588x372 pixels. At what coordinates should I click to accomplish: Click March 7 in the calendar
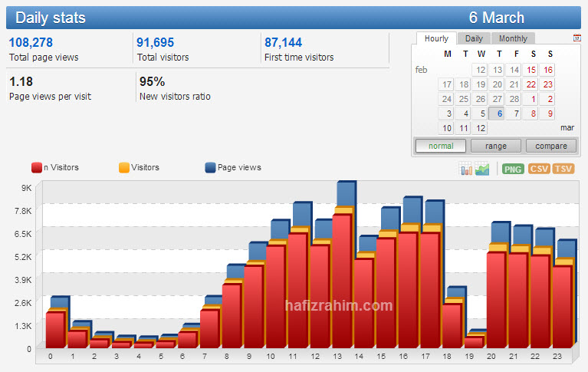click(513, 114)
